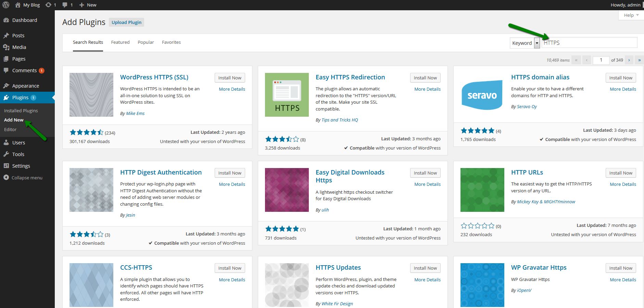
Task: Install Easy Digital Downloads Https plugin
Action: 425,173
